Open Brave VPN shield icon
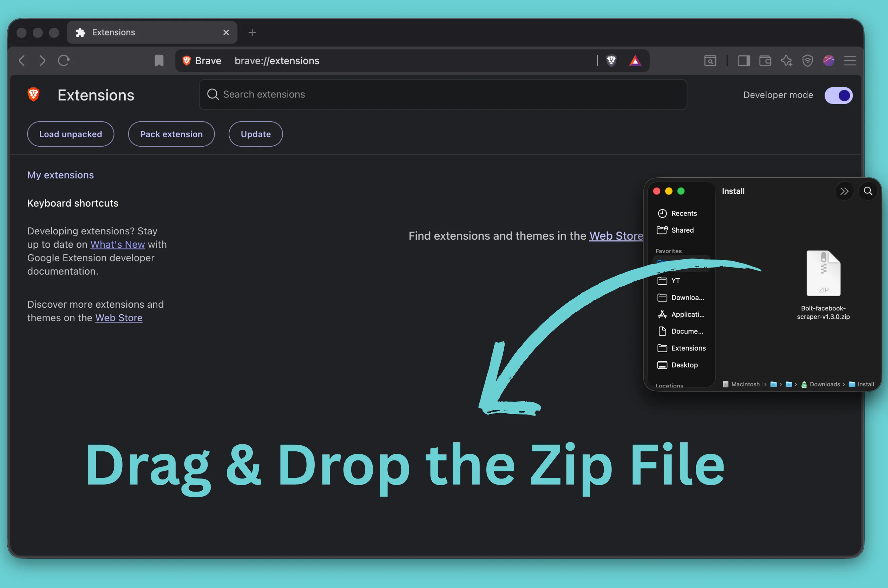Viewport: 888px width, 588px height. tap(807, 61)
